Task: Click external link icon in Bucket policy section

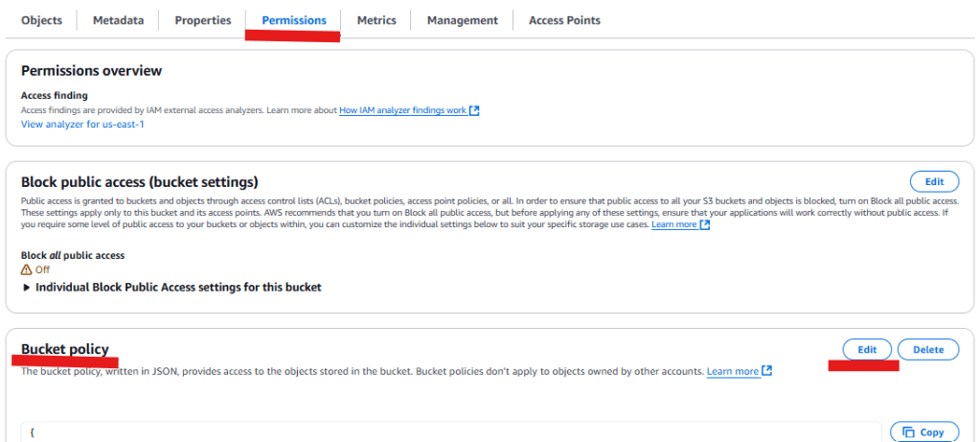Action: [766, 371]
